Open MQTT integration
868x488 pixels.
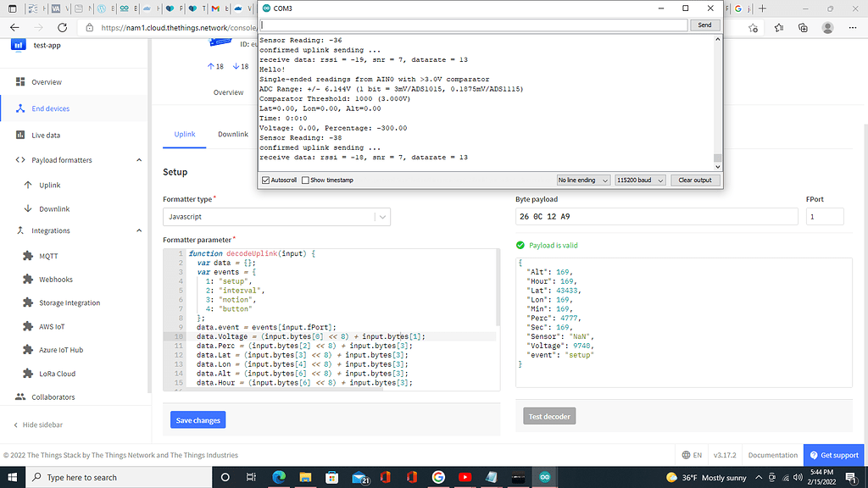(48, 256)
